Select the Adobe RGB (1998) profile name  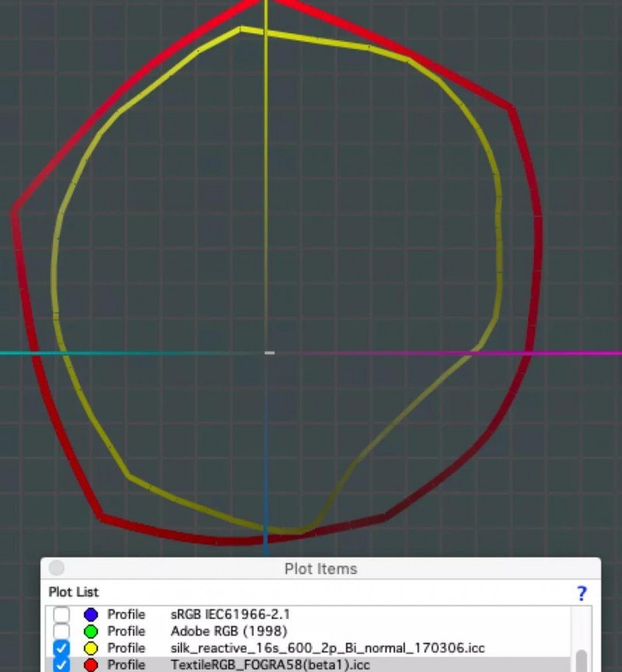pos(229,631)
